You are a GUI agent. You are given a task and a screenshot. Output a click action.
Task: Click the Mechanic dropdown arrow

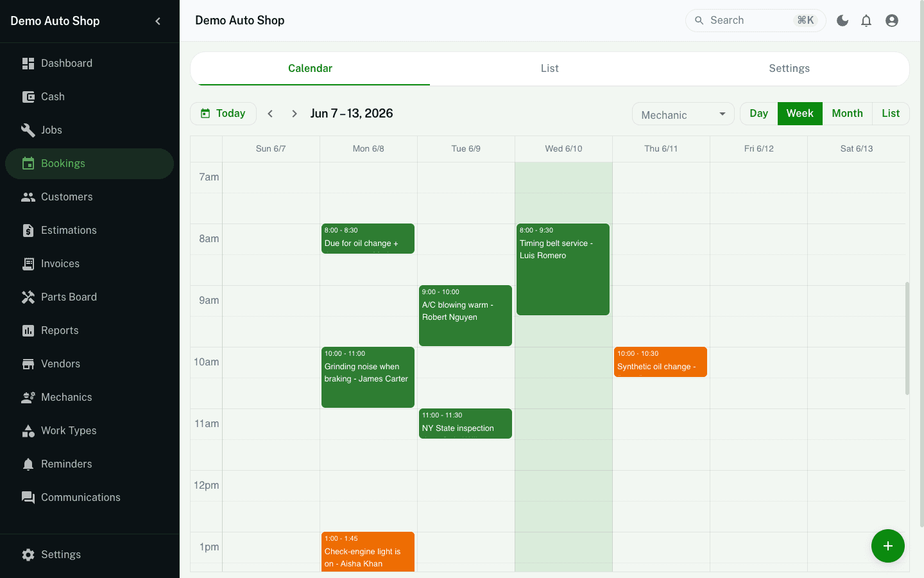click(x=723, y=114)
